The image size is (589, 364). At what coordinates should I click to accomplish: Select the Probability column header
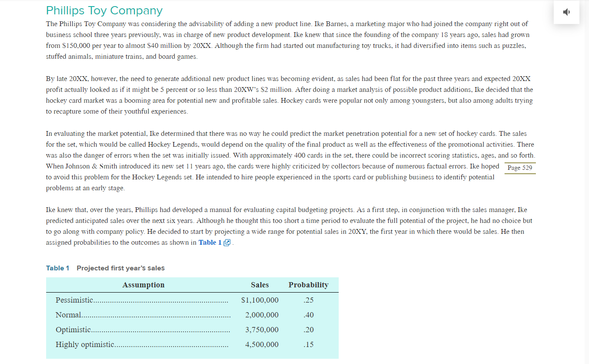308,285
